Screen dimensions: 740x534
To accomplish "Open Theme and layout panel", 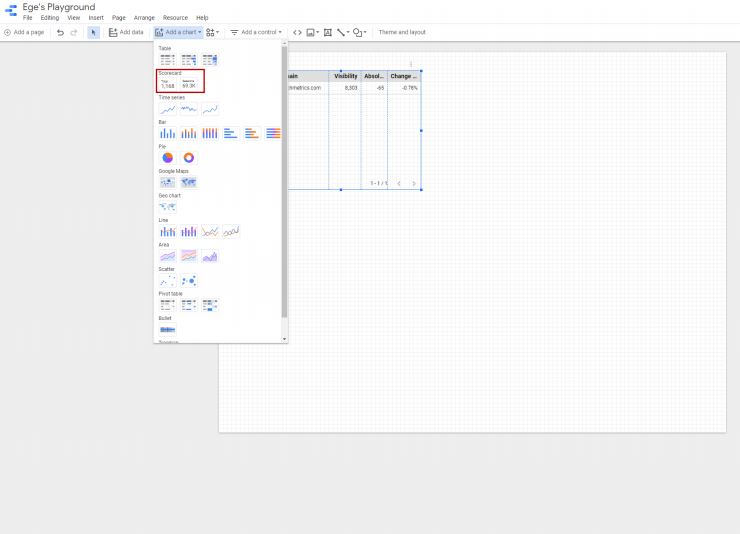I will [x=402, y=33].
